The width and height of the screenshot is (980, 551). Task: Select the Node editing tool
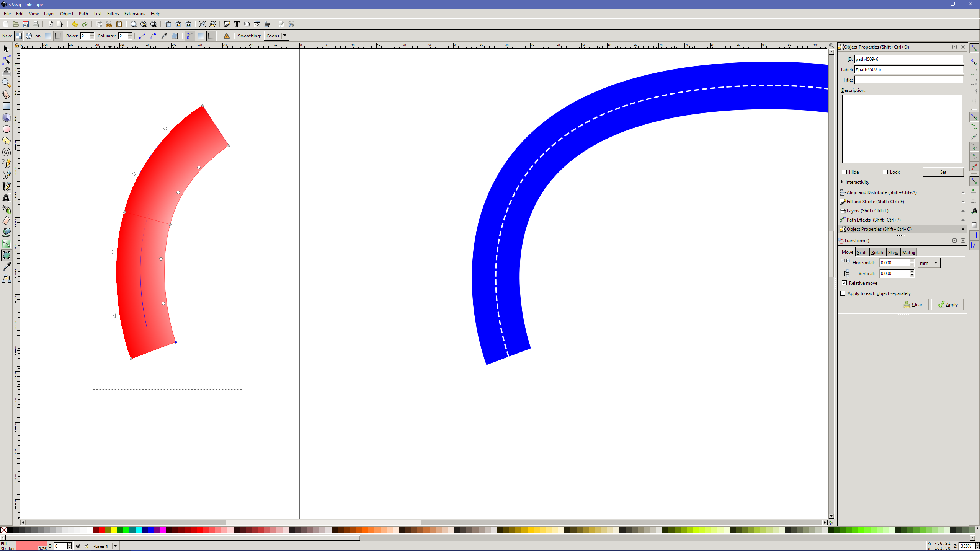[x=6, y=60]
